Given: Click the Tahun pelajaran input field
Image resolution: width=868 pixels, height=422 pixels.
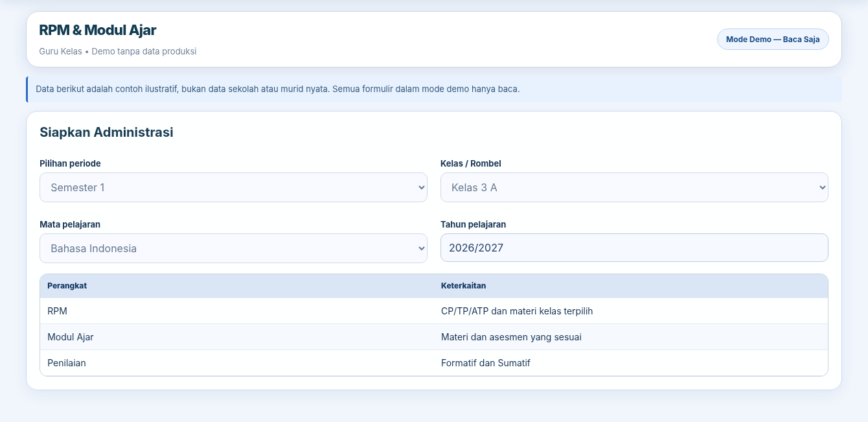Looking at the screenshot, I should click(x=634, y=248).
